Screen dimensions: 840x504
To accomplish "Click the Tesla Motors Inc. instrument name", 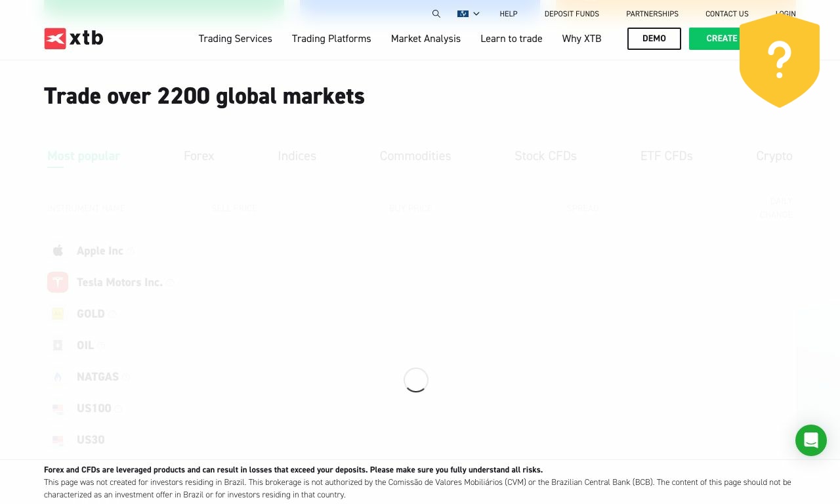I will [x=119, y=282].
